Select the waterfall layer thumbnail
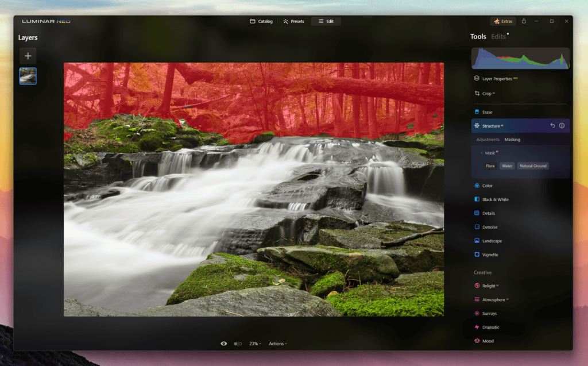This screenshot has width=588, height=366. 28,76
